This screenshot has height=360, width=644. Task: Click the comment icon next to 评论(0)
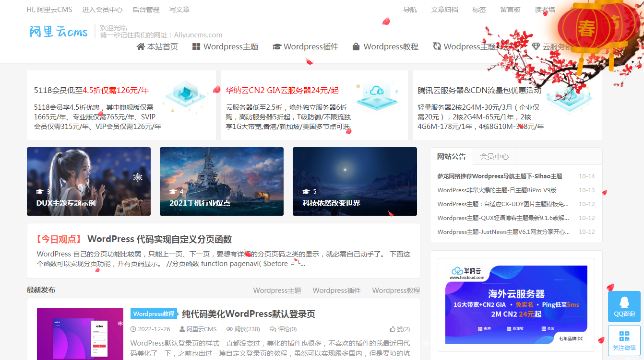click(x=273, y=329)
